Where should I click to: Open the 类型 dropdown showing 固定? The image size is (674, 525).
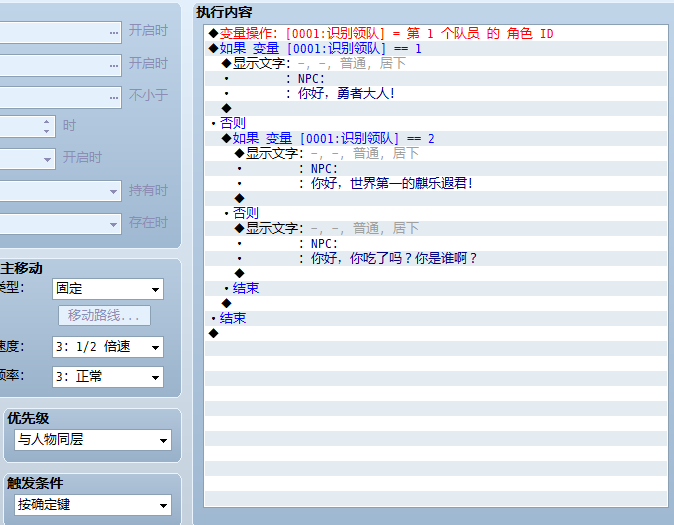point(107,289)
